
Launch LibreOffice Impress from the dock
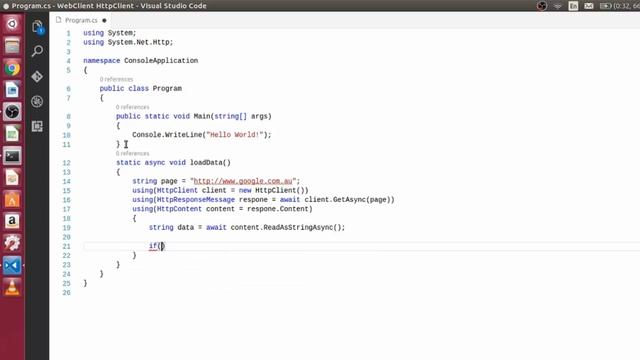[12, 178]
